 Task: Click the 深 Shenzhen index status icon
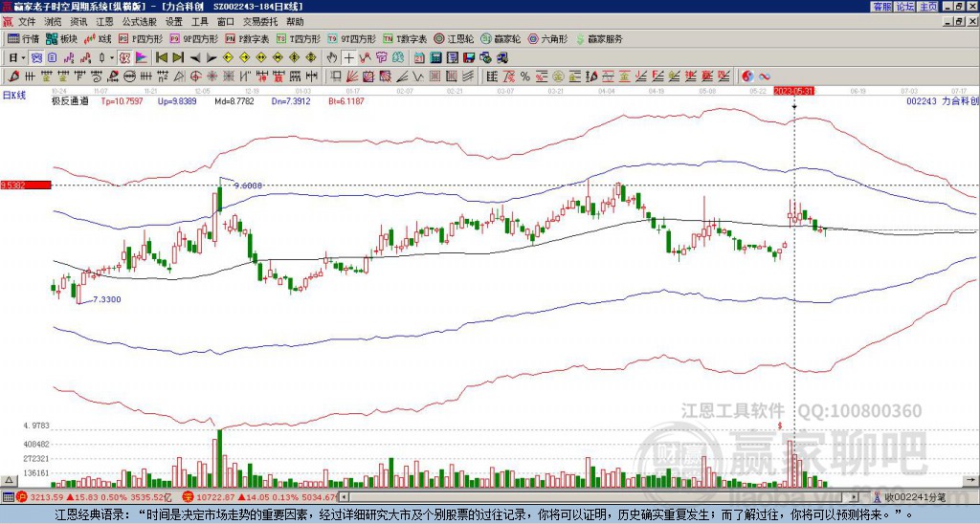(187, 497)
